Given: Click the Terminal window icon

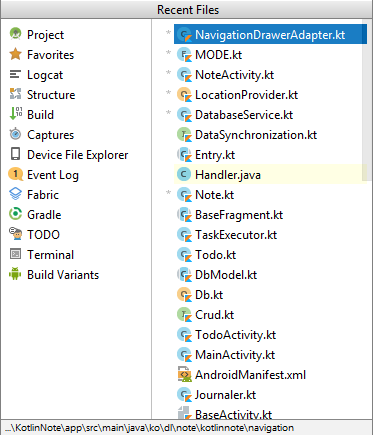Looking at the screenshot, I should pyautogui.click(x=15, y=254).
